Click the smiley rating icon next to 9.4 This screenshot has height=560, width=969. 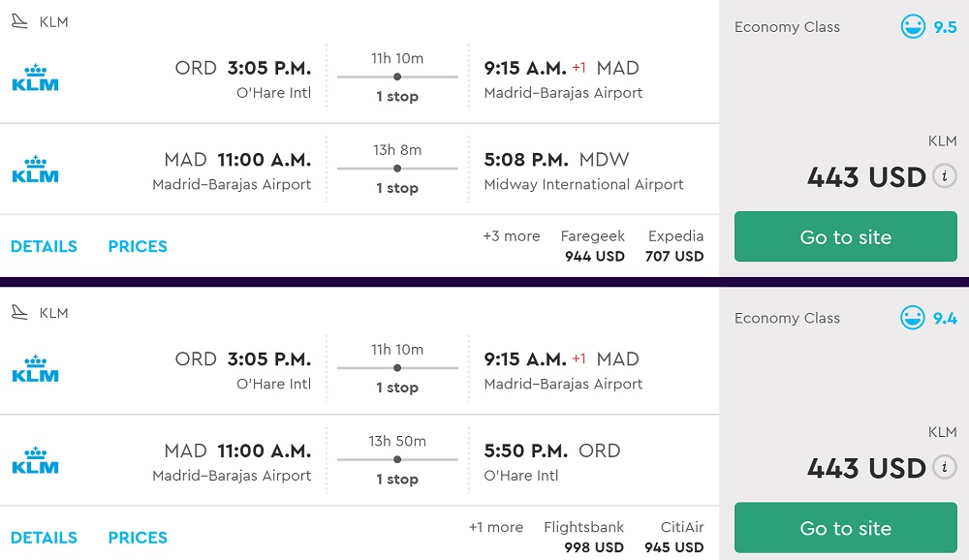coord(913,318)
